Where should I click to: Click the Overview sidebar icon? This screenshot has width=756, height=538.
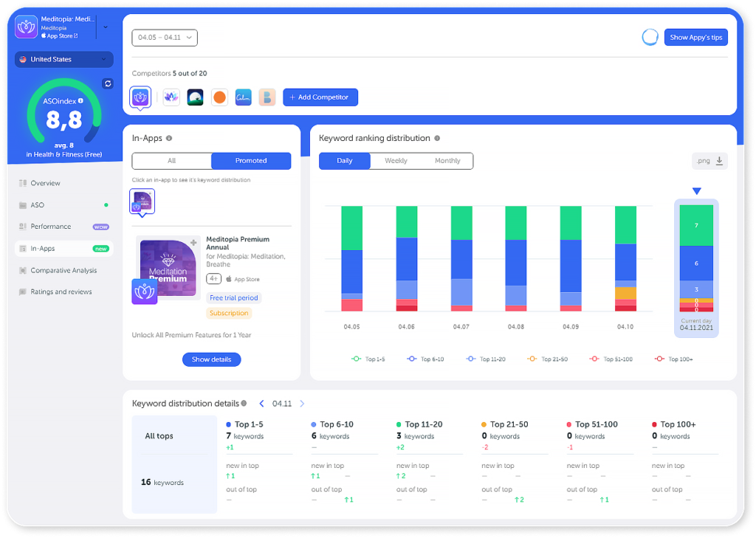(x=23, y=183)
